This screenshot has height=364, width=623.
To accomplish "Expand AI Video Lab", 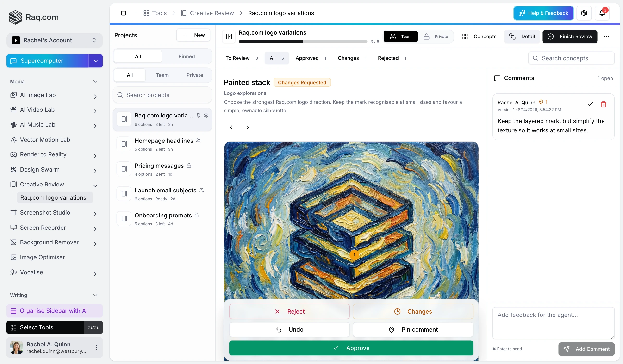I will click(x=95, y=111).
